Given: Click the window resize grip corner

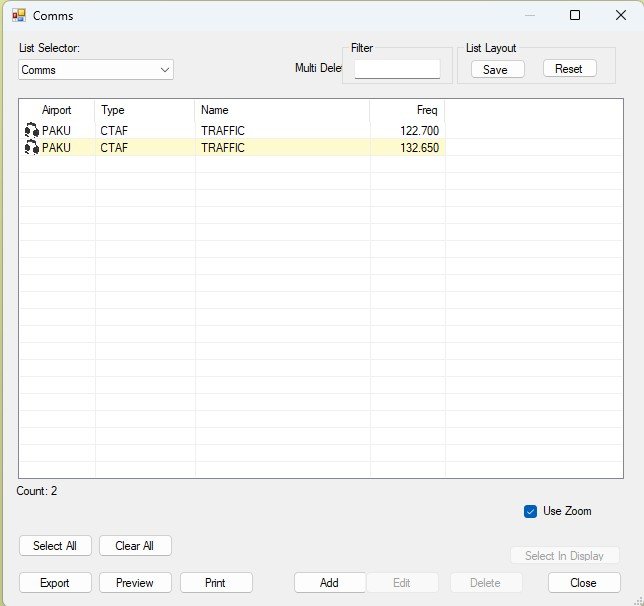Looking at the screenshot, I should coord(636,598).
